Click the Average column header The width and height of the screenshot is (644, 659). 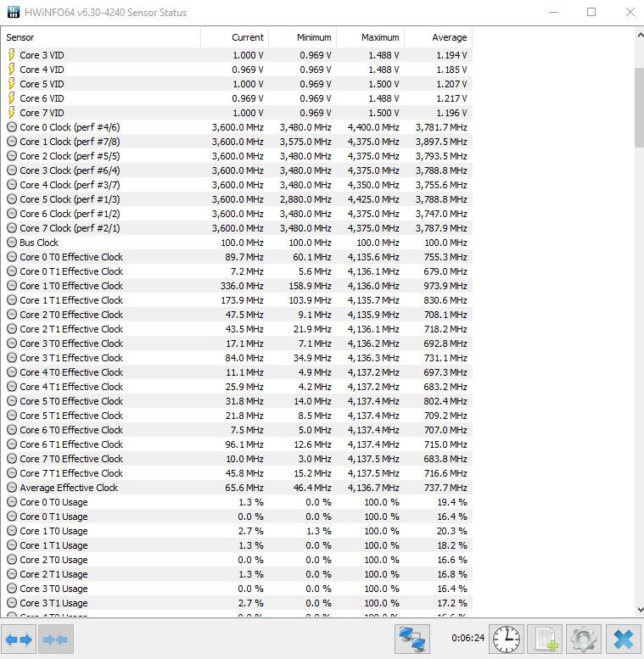(x=438, y=37)
